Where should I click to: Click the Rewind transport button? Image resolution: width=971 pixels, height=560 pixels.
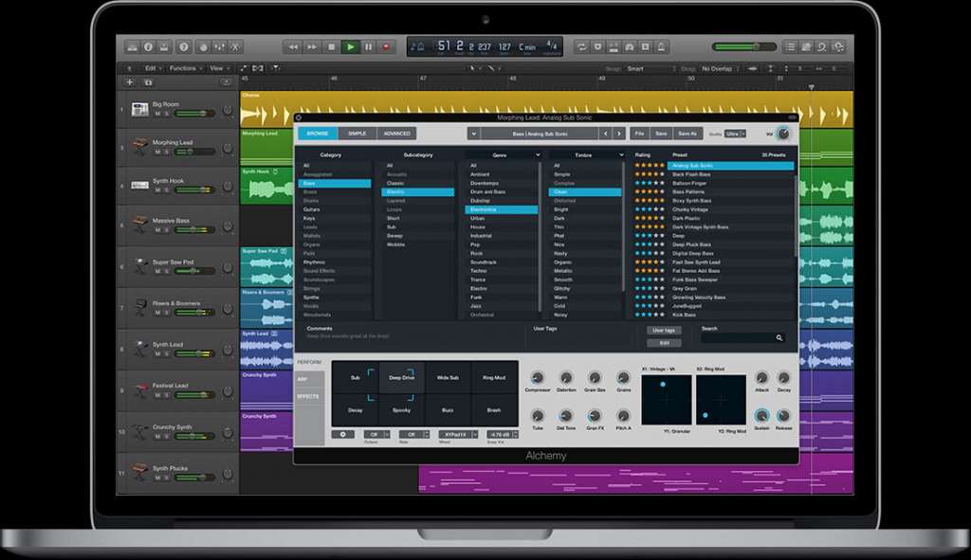point(294,46)
